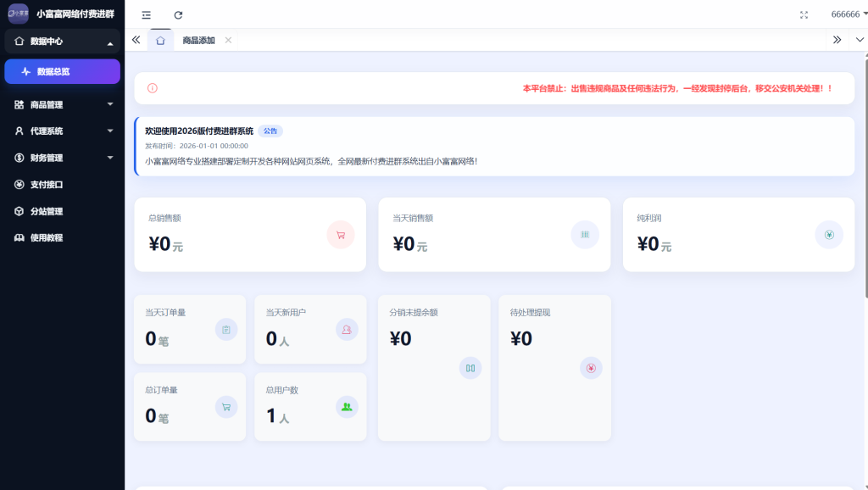Click the 当天订单量 clipboard icon
The width and height of the screenshot is (868, 490).
[225, 330]
